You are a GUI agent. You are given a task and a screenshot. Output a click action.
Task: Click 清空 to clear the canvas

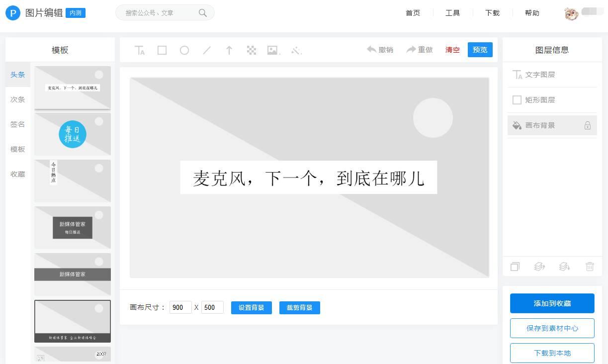pos(452,50)
